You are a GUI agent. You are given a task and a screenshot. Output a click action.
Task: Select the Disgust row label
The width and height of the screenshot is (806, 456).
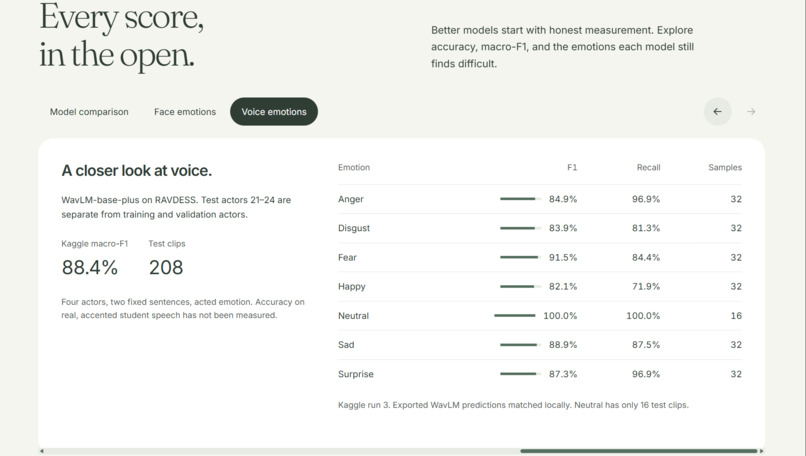354,228
